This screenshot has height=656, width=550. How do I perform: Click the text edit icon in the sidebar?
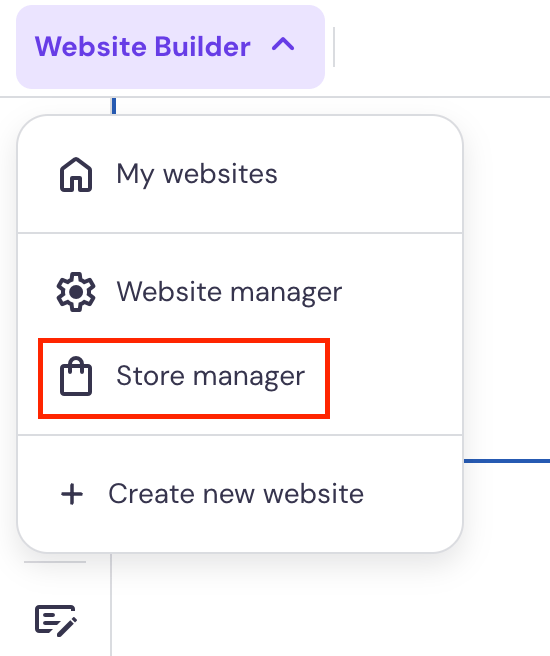[56, 621]
